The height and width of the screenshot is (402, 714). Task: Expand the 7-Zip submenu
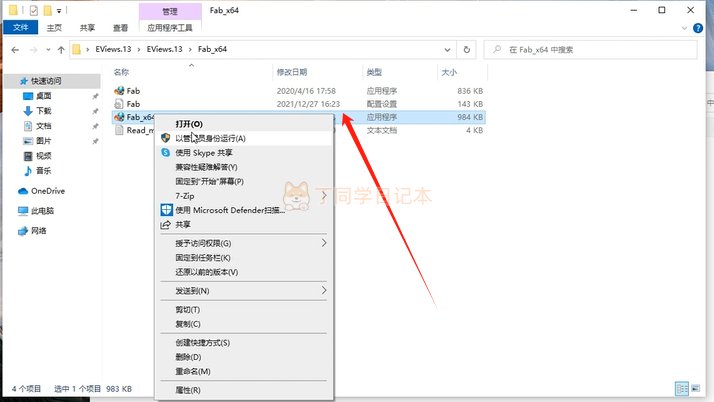tap(244, 196)
